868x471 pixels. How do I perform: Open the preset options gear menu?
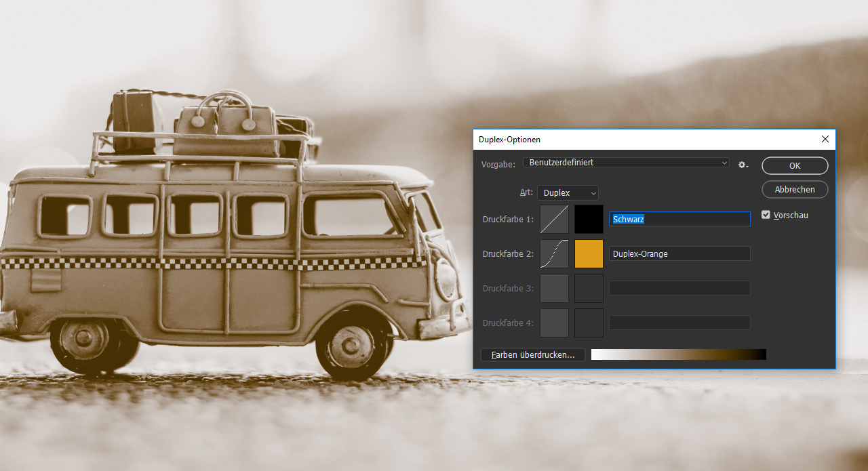[743, 165]
